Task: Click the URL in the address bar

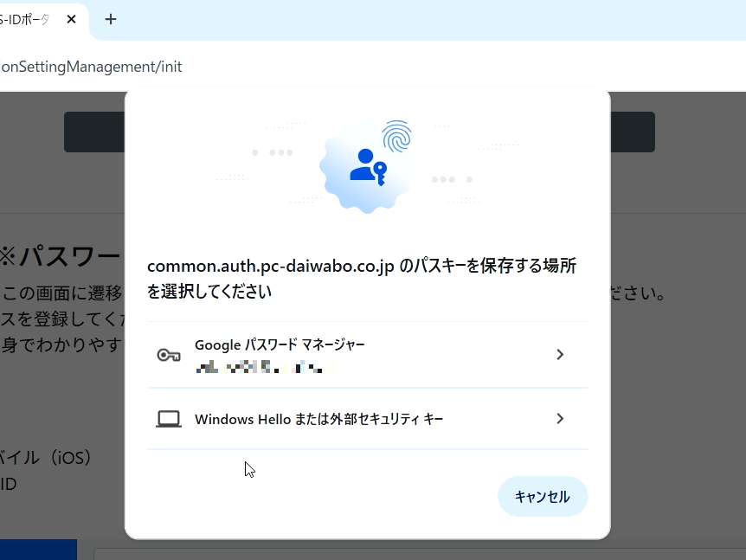Action: 91,67
